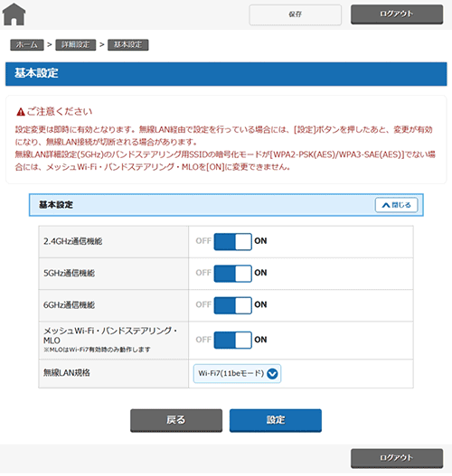
Task: Click the 6GHz通信機能 label
Action: pos(70,305)
